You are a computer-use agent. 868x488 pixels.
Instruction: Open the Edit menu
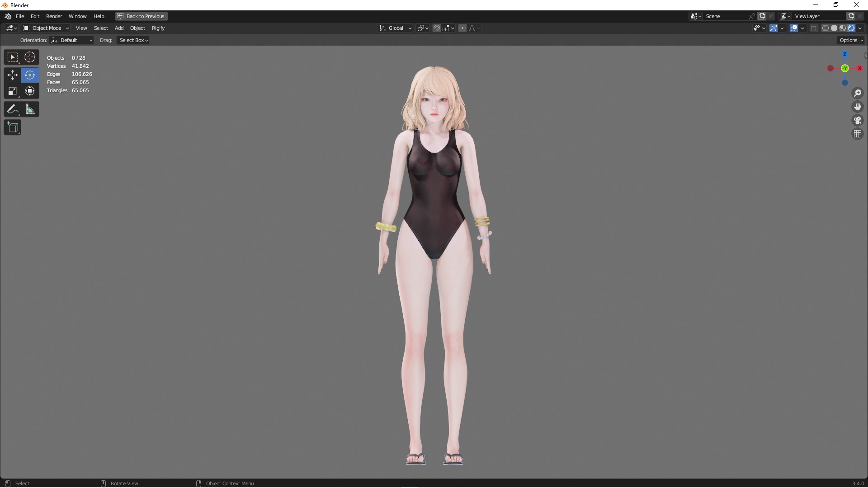[x=35, y=16]
